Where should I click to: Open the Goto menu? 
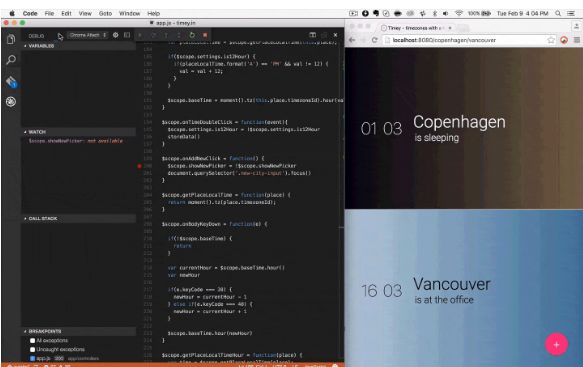pos(105,13)
